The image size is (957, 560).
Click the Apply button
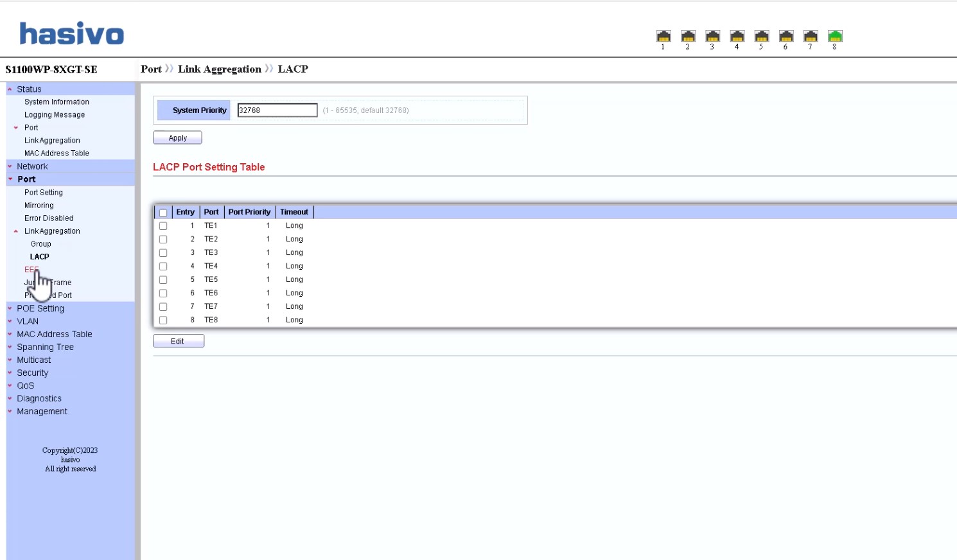point(177,137)
